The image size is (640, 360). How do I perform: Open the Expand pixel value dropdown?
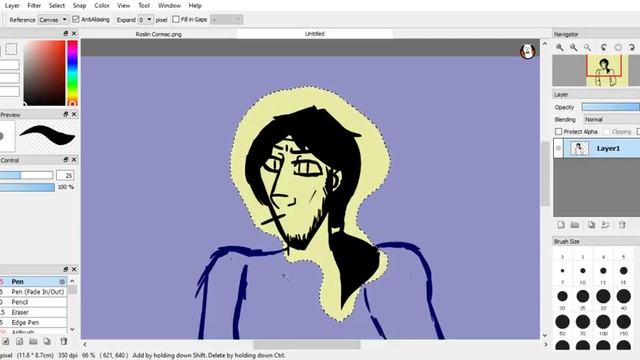tap(145, 20)
